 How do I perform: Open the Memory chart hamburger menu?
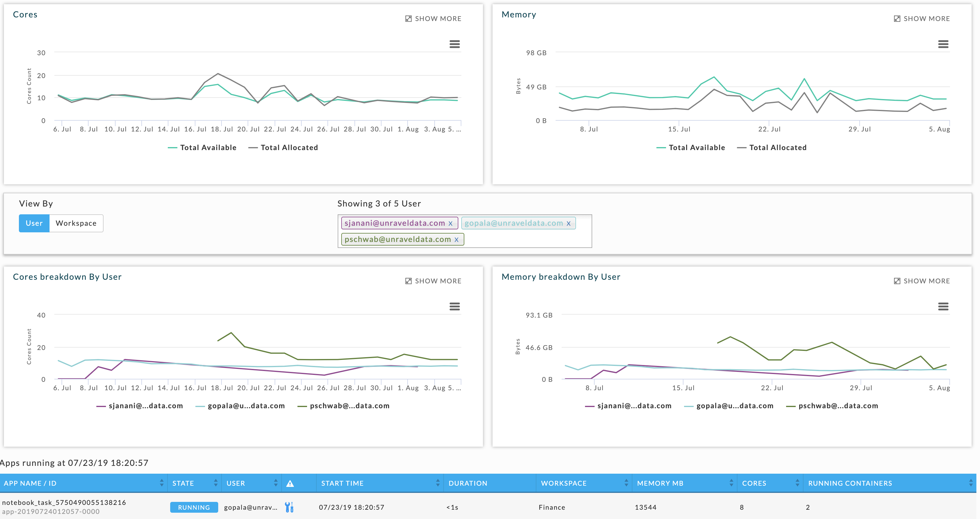(x=943, y=44)
